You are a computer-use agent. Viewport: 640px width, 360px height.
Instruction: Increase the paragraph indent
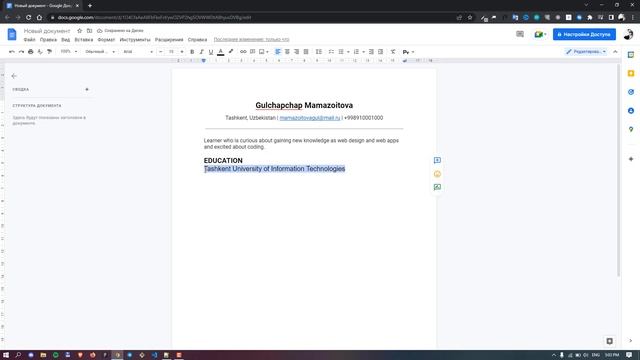[x=381, y=52]
